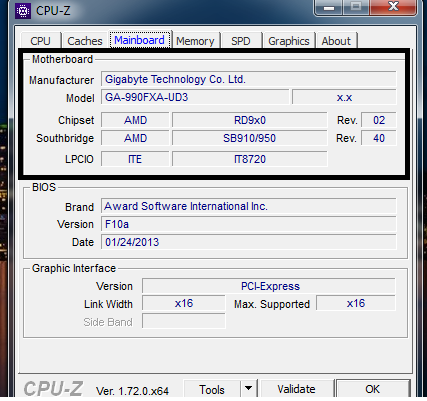This screenshot has width=427, height=401.
Task: Click the Manufacturer field Gigabyte Technology Co. Ltd.
Action: (249, 79)
